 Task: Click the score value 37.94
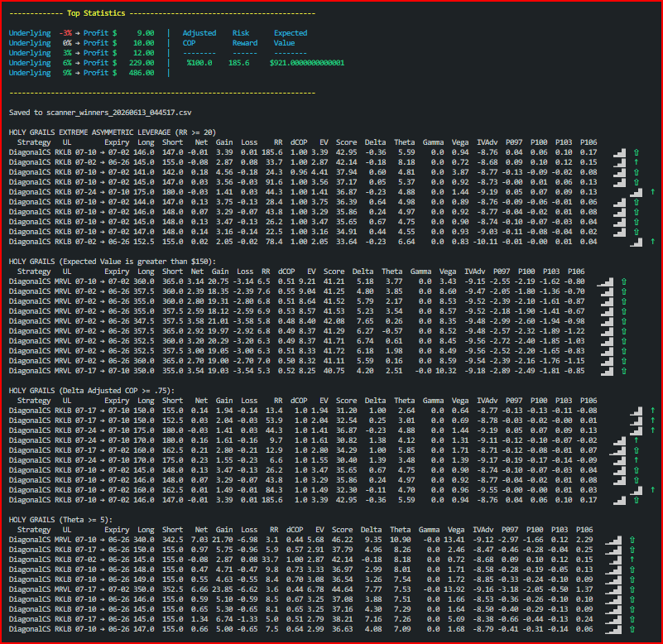(x=346, y=172)
